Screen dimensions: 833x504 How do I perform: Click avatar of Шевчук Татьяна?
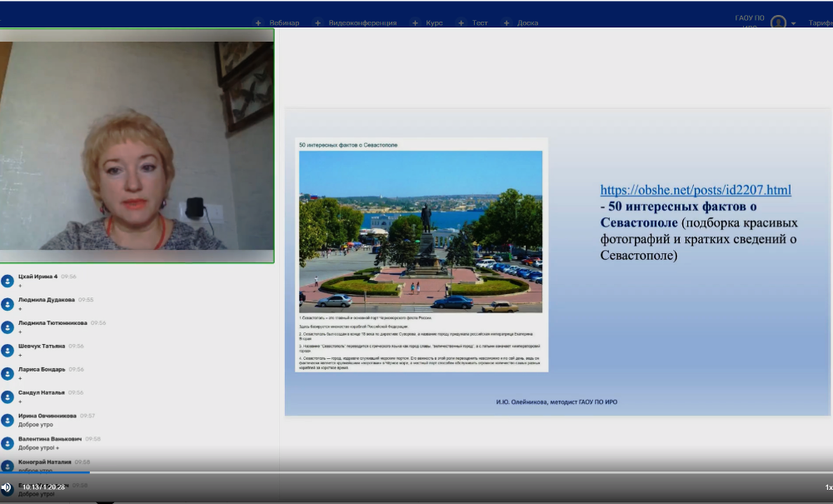pos(7,351)
